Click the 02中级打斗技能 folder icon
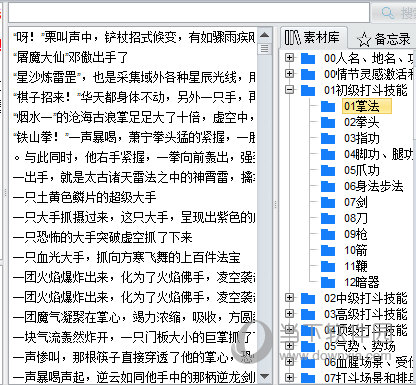Screen dimensions: 416x385 click(308, 298)
